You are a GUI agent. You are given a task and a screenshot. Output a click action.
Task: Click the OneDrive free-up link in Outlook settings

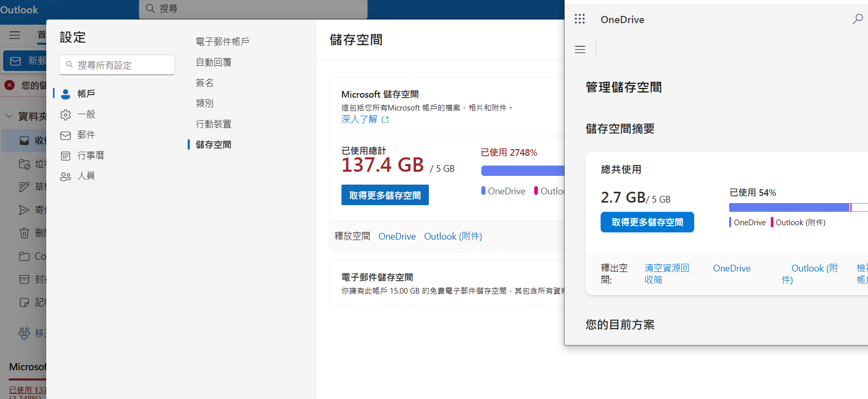pos(397,237)
